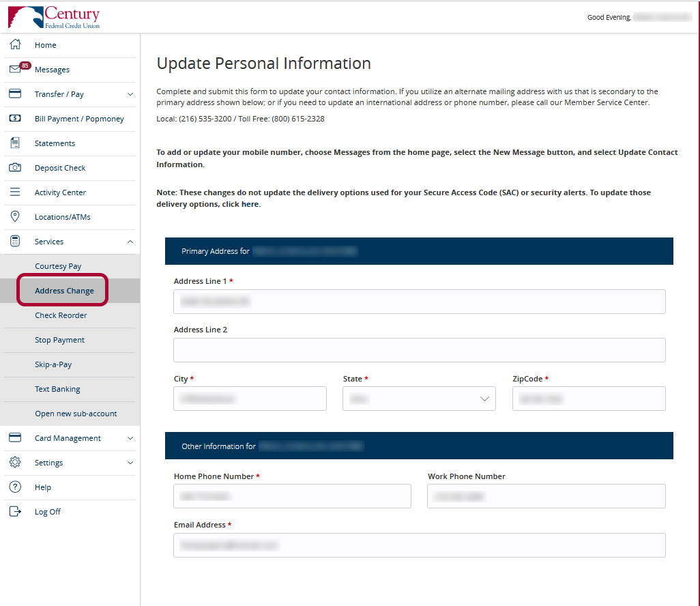Click the 'here' delivery options link
The image size is (700, 606).
point(250,204)
